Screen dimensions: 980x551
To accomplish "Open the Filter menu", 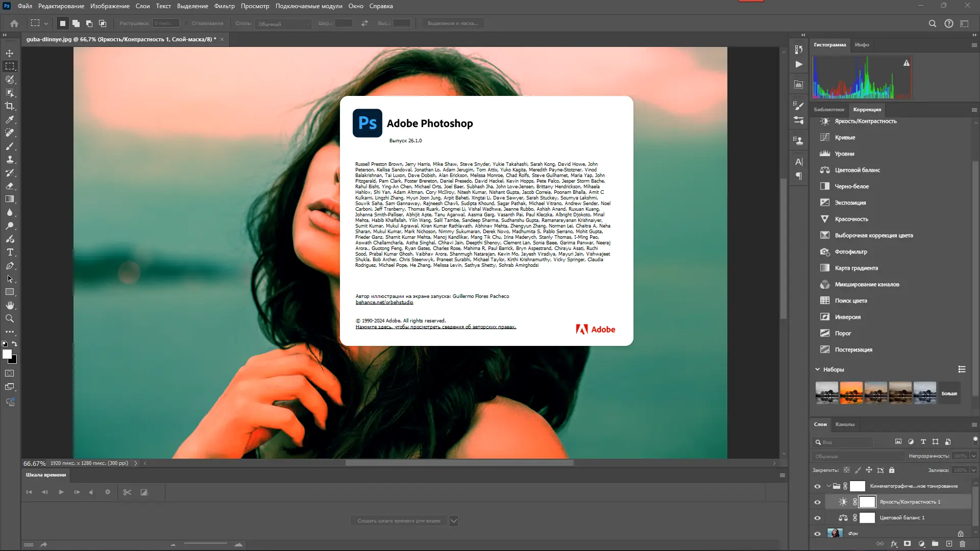I will point(224,6).
